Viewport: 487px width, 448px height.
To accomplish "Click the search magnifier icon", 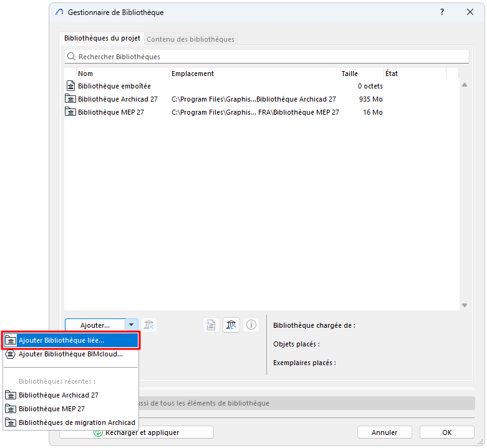I will click(72, 57).
